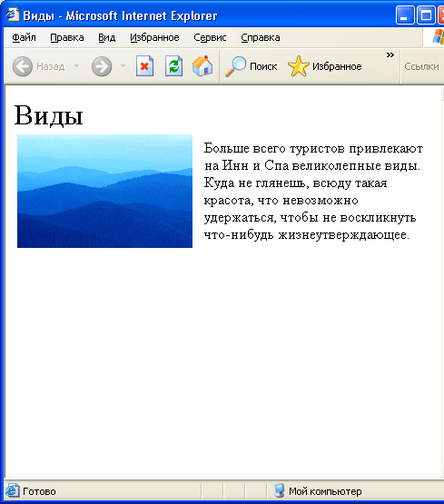Expand the Back button history dropdown arrow

coord(76,66)
